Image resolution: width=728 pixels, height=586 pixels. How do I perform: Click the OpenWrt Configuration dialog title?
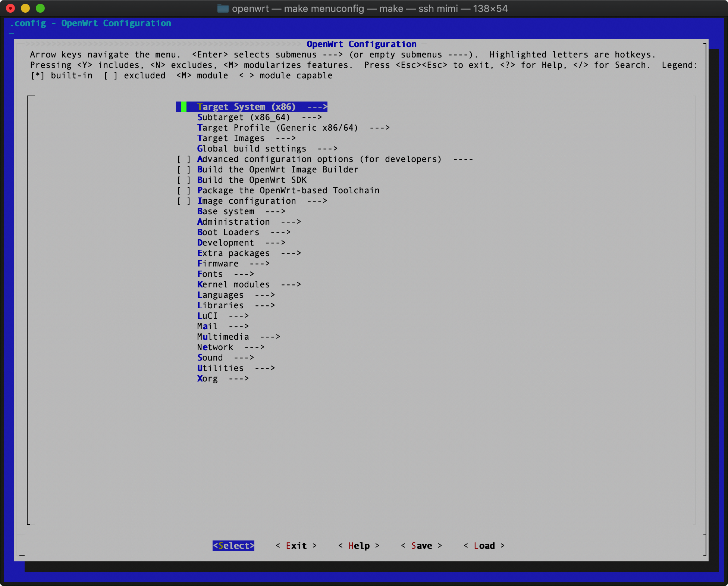(361, 44)
